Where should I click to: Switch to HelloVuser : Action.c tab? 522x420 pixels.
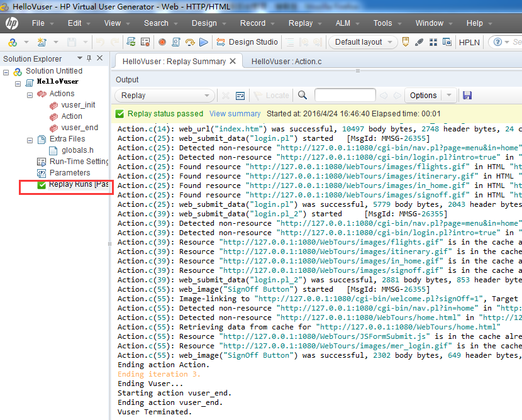[x=286, y=62]
